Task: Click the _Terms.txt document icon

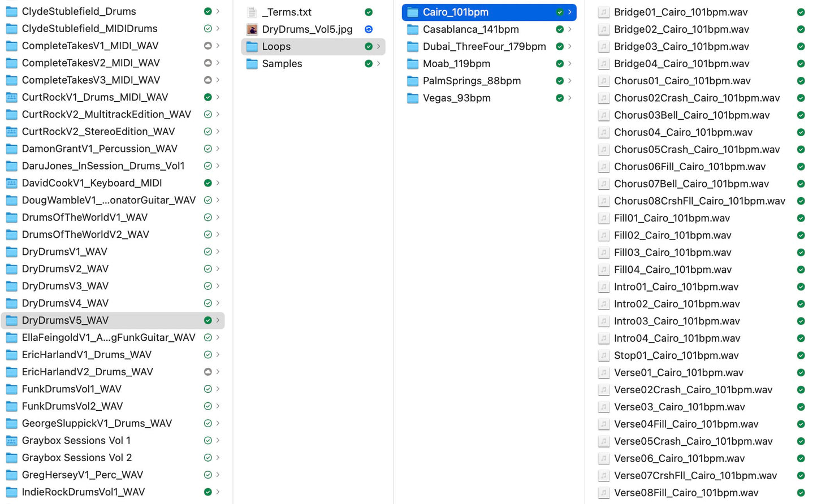Action: pyautogui.click(x=252, y=12)
